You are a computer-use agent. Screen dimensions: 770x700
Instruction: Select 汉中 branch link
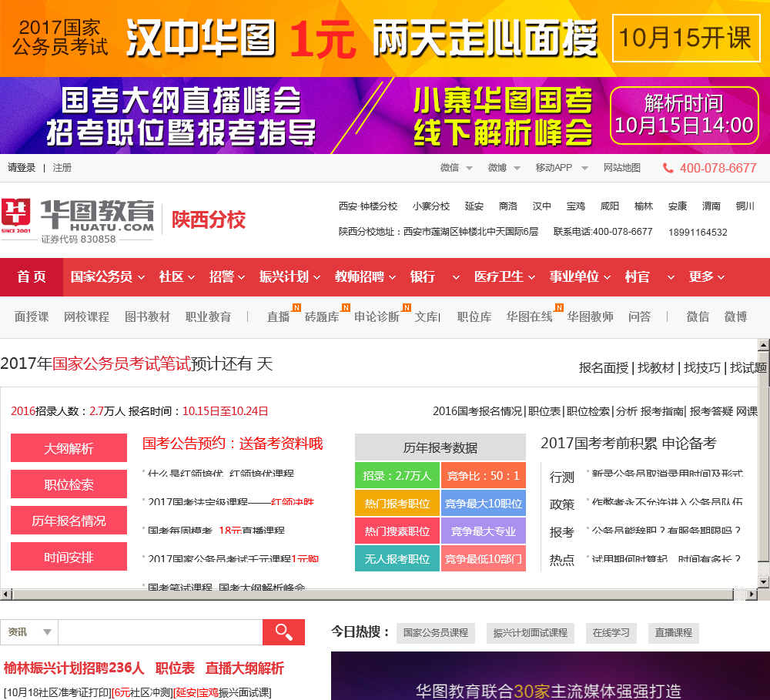(x=542, y=206)
